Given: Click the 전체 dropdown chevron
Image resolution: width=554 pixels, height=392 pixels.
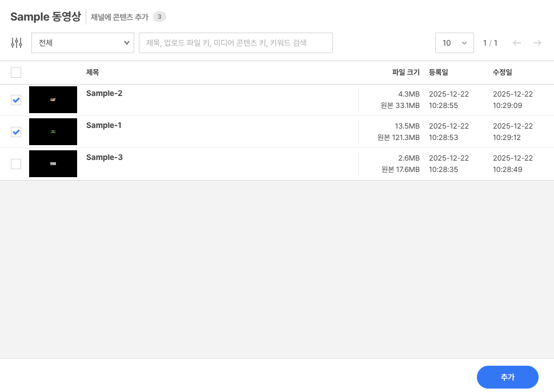Looking at the screenshot, I should (126, 43).
